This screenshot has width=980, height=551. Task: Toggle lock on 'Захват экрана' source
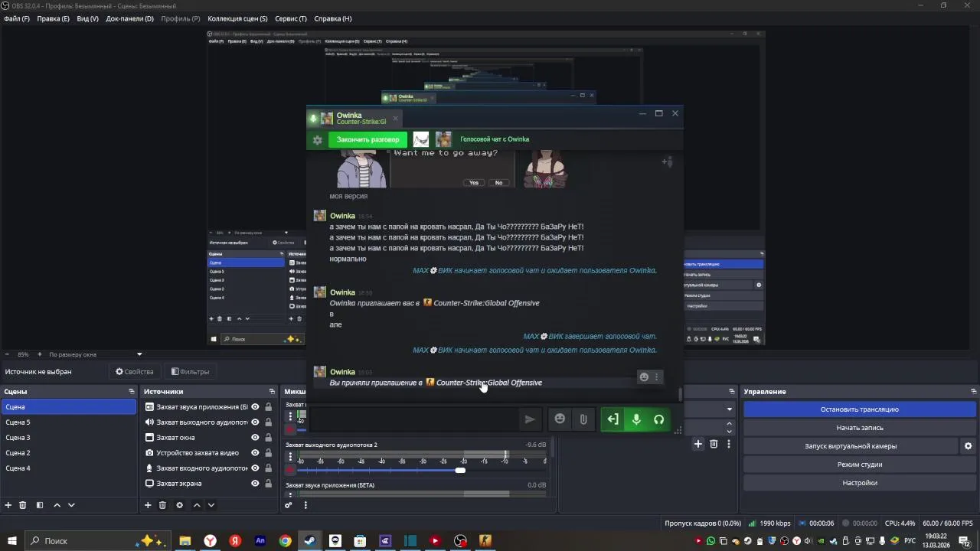click(268, 484)
